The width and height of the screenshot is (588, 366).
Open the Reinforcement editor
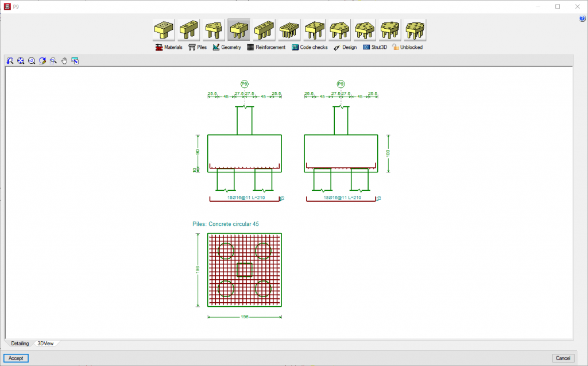pos(266,47)
